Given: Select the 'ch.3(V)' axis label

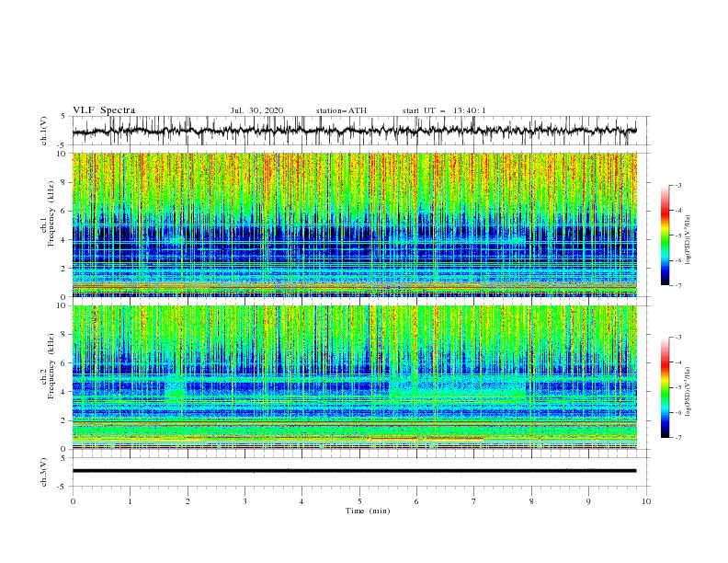Looking at the screenshot, I should click(x=44, y=472).
